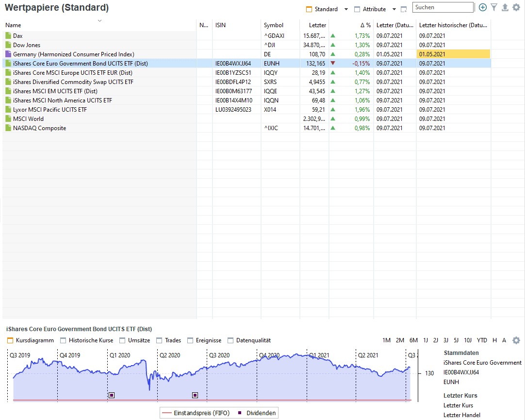The height and width of the screenshot is (420, 525).
Task: Set chart range to 2M
Action: pos(400,340)
